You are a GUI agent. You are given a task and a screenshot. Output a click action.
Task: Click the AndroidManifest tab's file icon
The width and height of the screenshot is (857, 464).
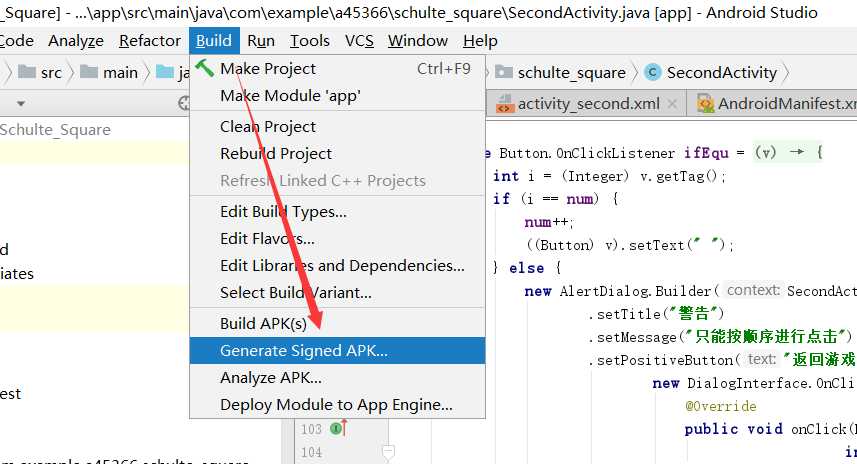point(704,104)
